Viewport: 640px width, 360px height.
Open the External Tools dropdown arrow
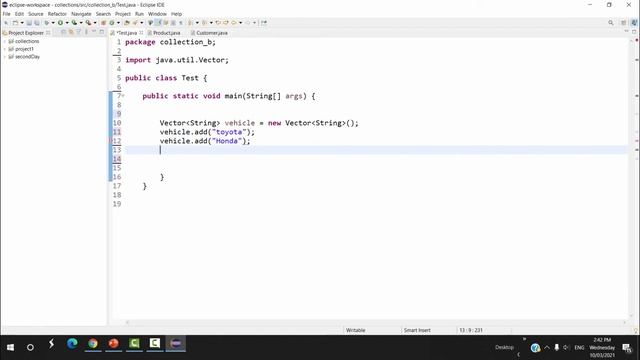95,23
